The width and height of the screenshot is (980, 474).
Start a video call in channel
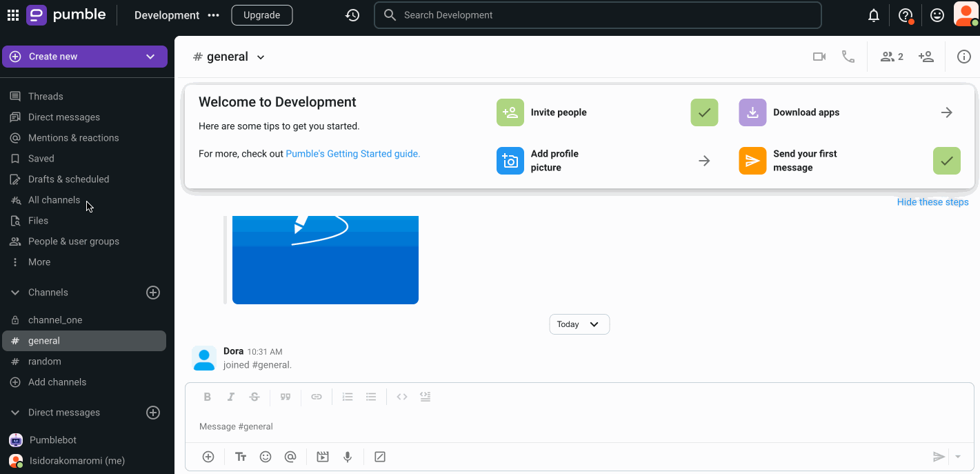pyautogui.click(x=819, y=57)
